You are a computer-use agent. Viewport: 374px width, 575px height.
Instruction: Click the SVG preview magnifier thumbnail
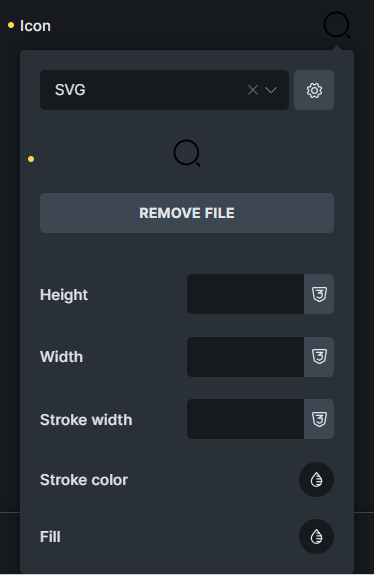pyautogui.click(x=187, y=153)
